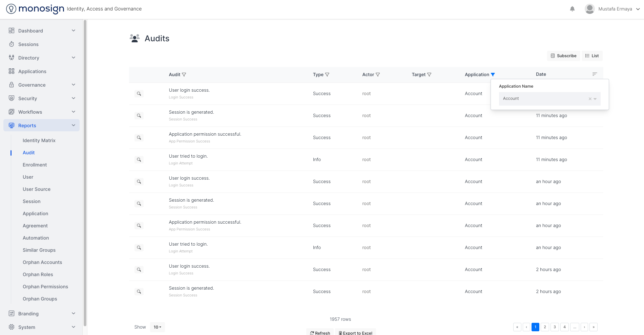Open the Orphan Accounts report

(x=42, y=262)
